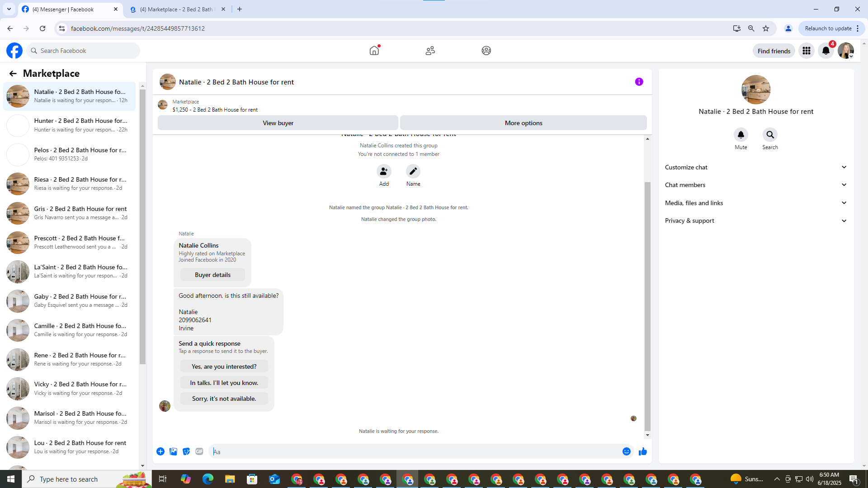This screenshot has width=868, height=488.
Task: Send quick reply 'Sorry, it's not available.'
Action: point(224,399)
